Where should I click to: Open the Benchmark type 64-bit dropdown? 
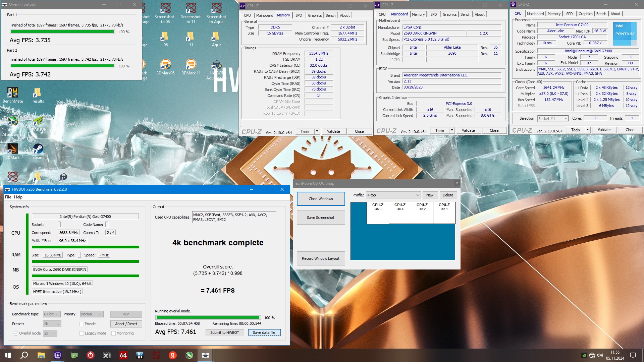pos(52,314)
